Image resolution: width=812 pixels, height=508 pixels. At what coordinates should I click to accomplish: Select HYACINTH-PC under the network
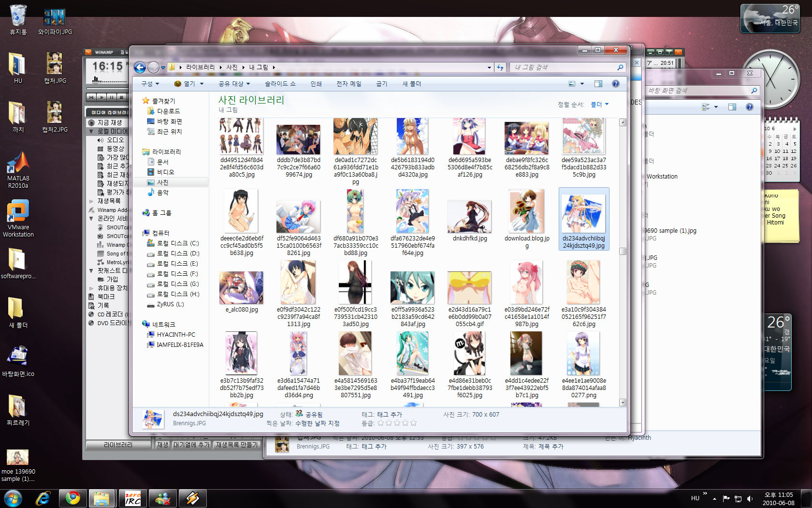pyautogui.click(x=176, y=335)
